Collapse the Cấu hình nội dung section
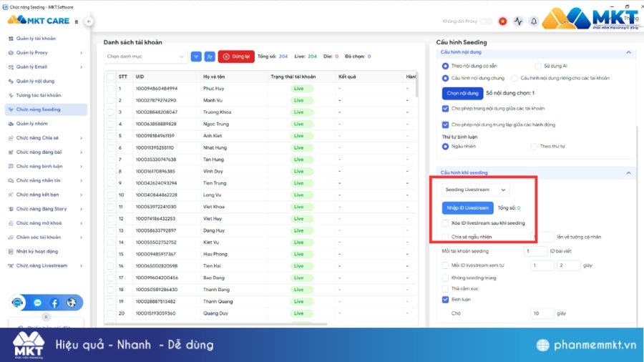Screen dimensions: 644x362 [628, 52]
